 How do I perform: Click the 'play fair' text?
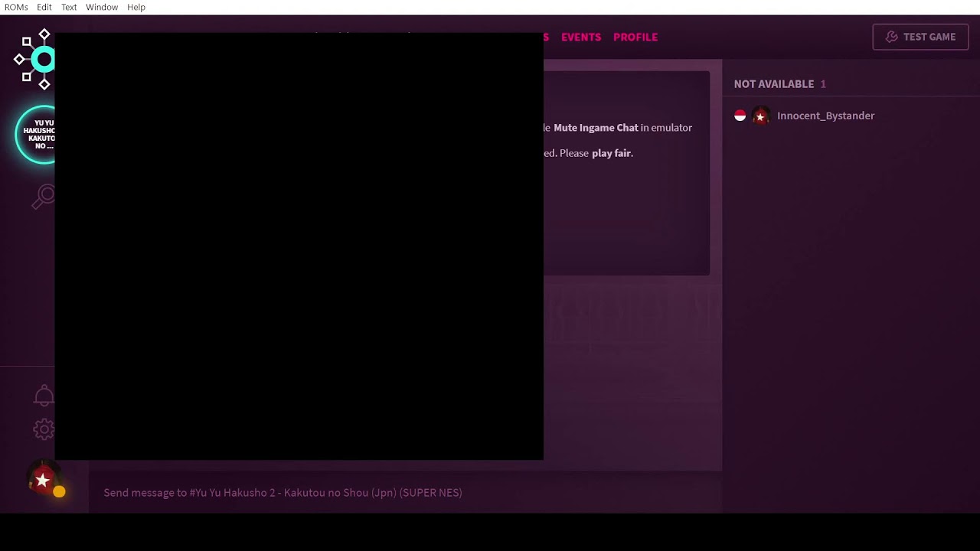pyautogui.click(x=611, y=153)
